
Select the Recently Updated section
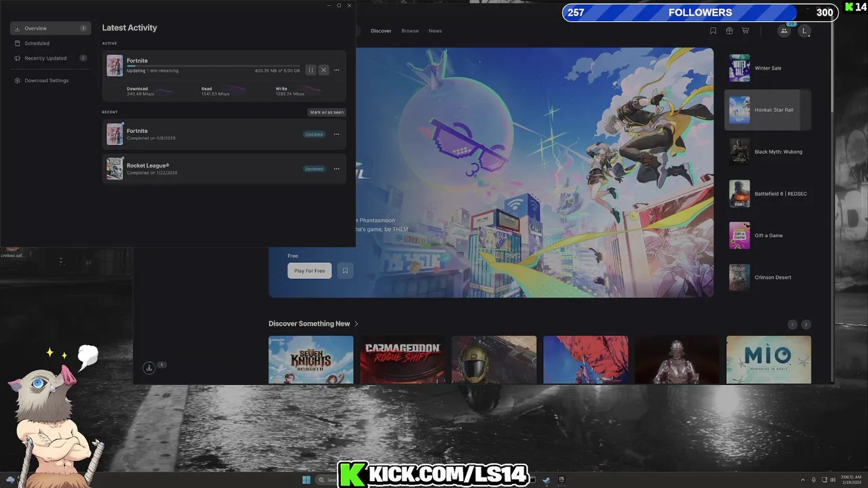50,58
